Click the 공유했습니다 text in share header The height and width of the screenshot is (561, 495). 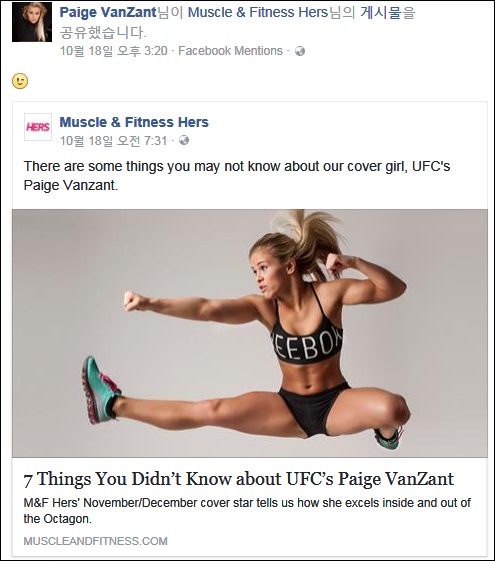pos(103,33)
